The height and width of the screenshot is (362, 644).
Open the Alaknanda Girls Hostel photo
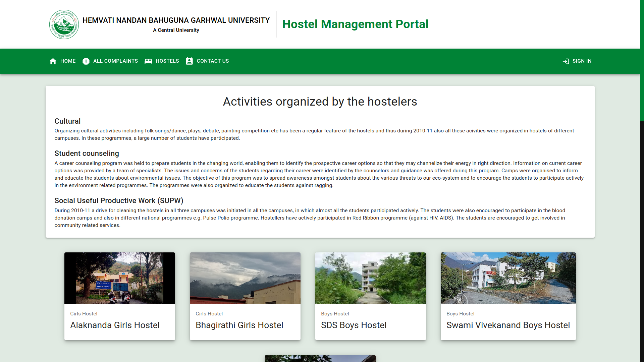point(120,278)
